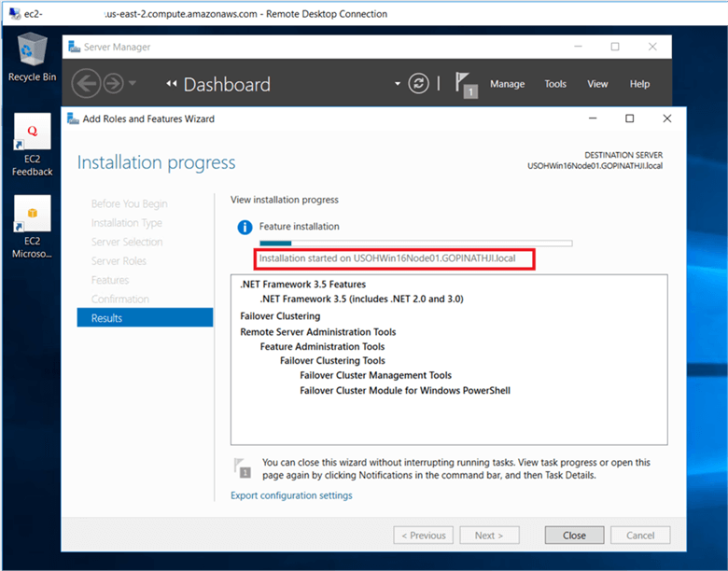The width and height of the screenshot is (728, 571).
Task: Click the Next button
Action: (489, 536)
